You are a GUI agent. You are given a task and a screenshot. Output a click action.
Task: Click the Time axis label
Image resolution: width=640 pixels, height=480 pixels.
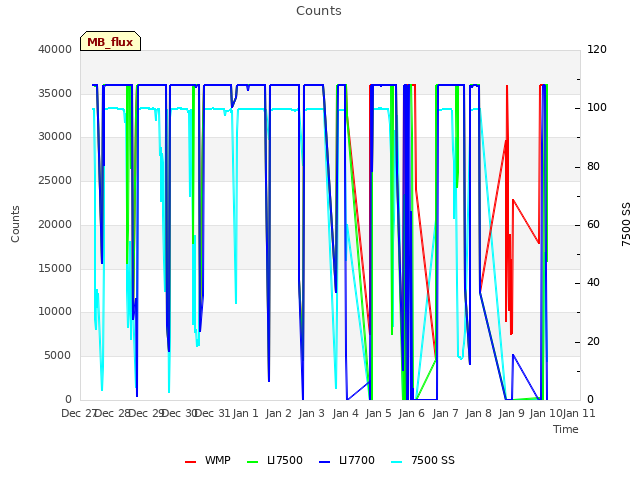click(x=566, y=429)
